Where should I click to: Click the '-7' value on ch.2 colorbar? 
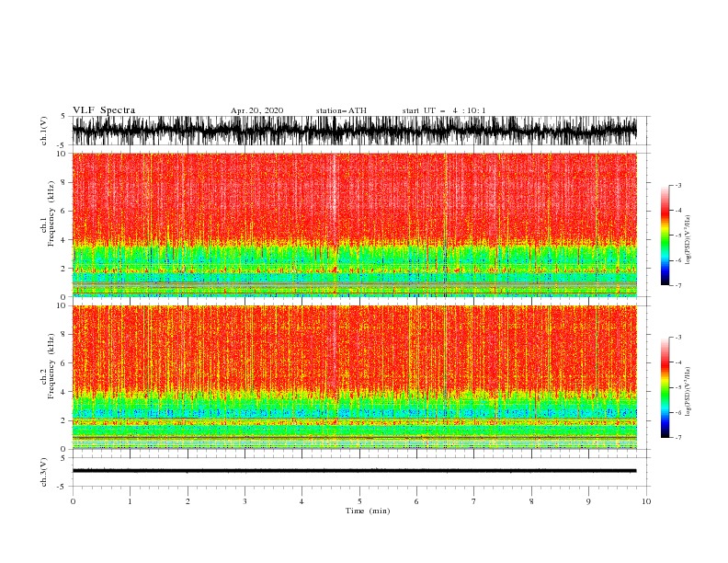point(678,438)
